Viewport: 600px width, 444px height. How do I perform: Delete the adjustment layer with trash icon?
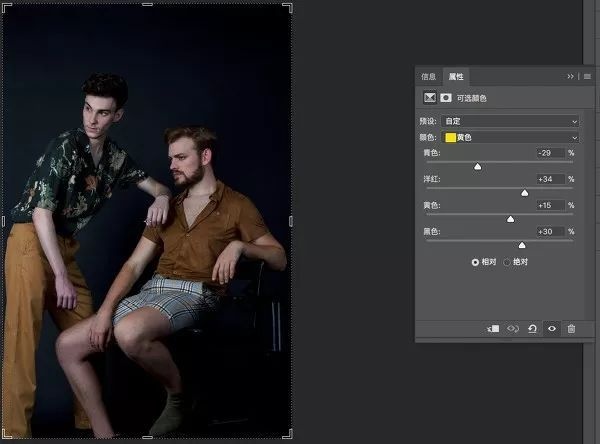(571, 328)
